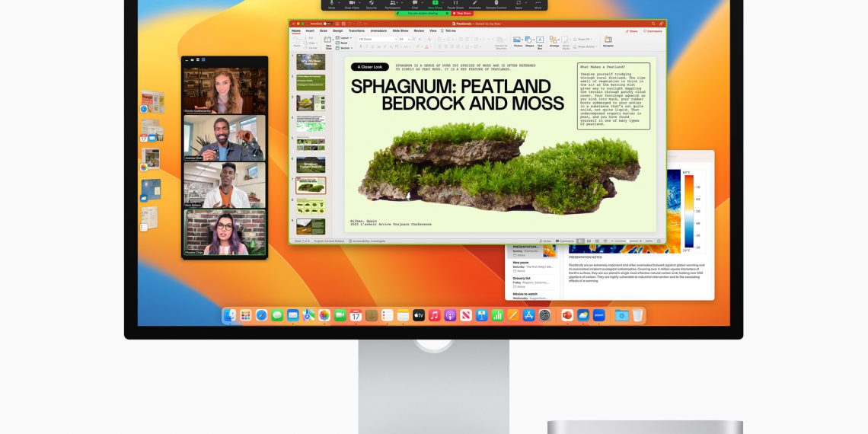Viewport: 868px width, 434px height.
Task: Open Chat in the Zoom toolbar
Action: pyautogui.click(x=415, y=5)
